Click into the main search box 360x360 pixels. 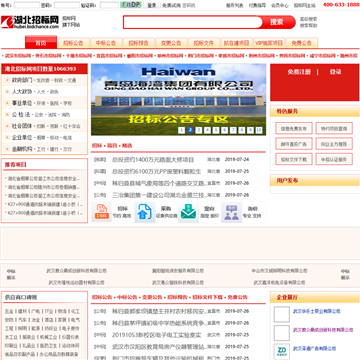pos(193,22)
